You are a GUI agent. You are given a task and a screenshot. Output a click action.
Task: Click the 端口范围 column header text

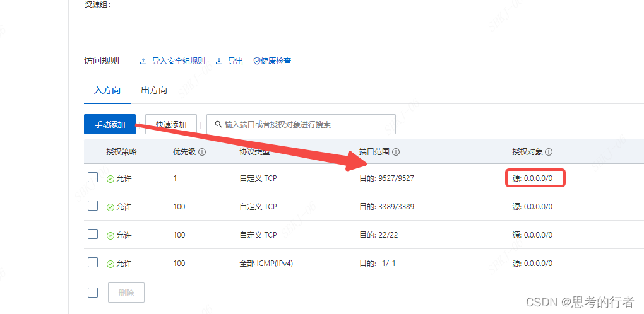(374, 152)
